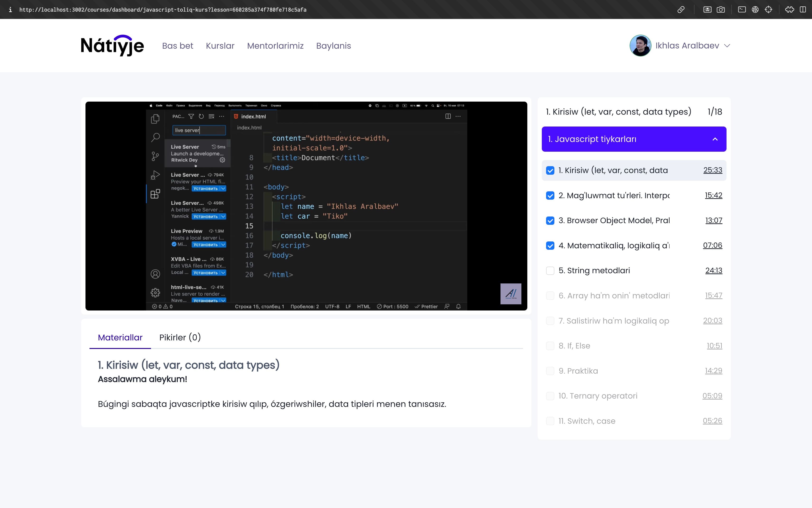The height and width of the screenshot is (508, 812).
Task: Open lesson 2. Mag'luwmat tu'rleri
Action: tap(614, 196)
